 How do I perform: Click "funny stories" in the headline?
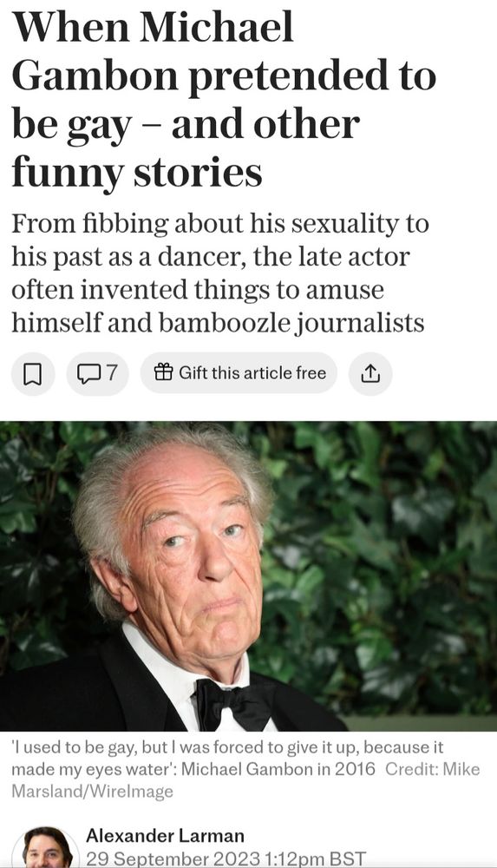click(137, 172)
